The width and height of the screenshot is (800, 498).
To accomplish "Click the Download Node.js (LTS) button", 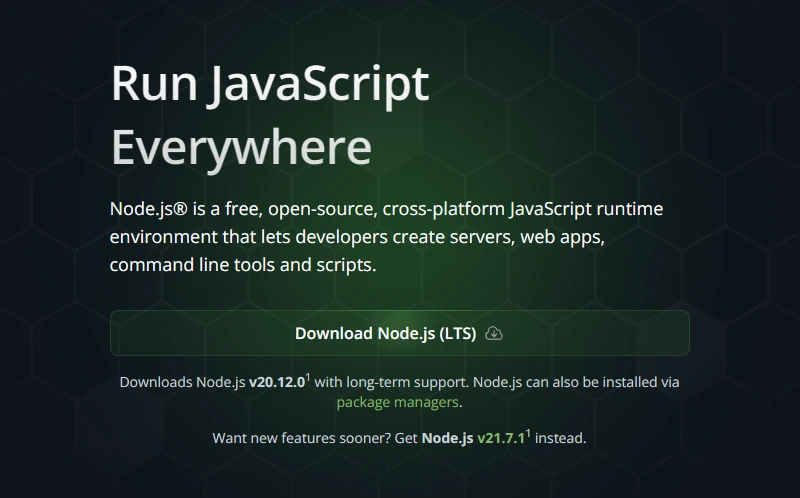I will pos(399,333).
